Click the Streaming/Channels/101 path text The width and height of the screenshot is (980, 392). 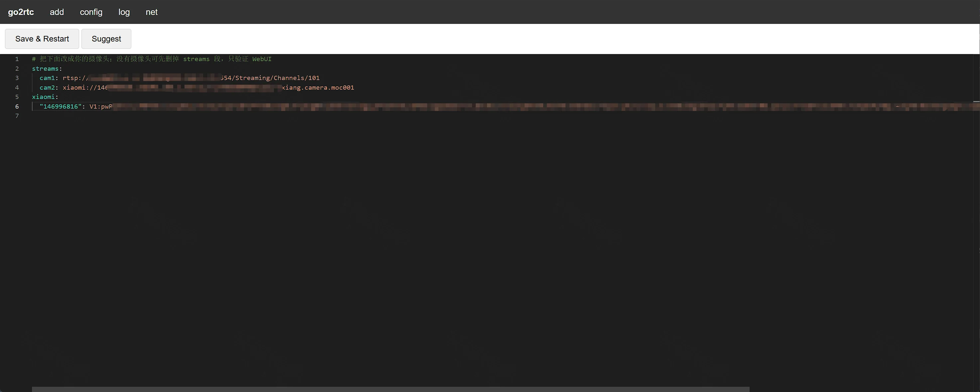(277, 78)
